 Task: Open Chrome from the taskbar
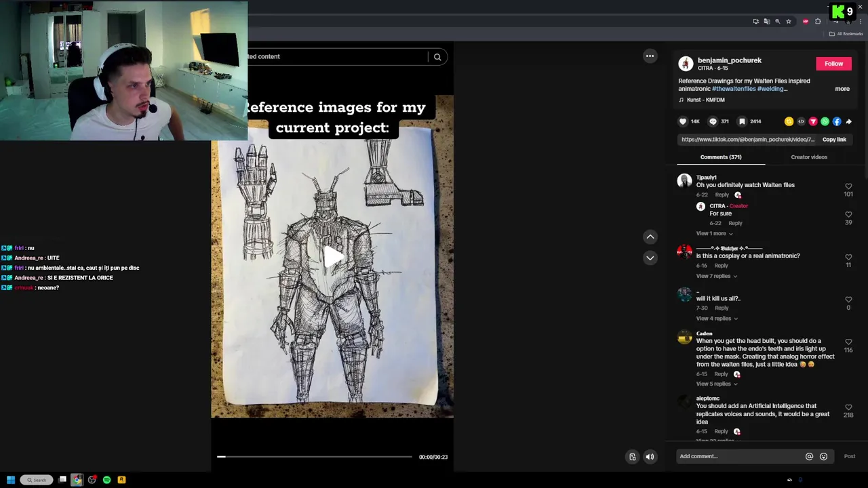[x=77, y=480]
